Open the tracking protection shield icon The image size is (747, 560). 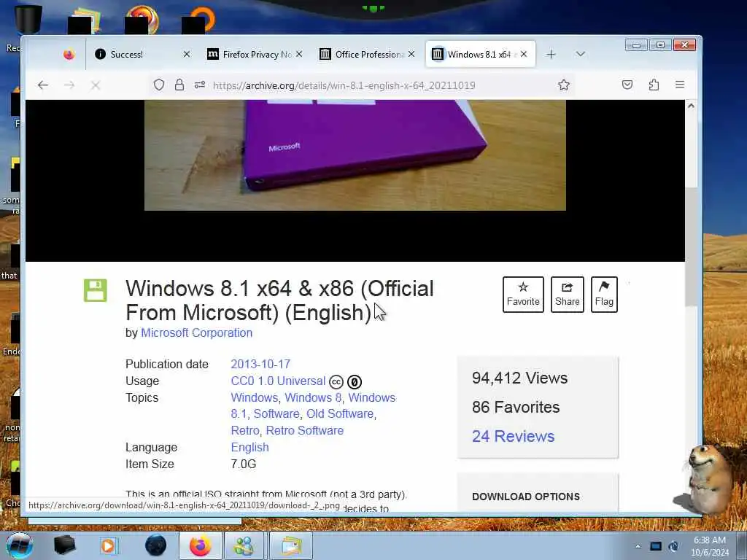click(x=159, y=85)
